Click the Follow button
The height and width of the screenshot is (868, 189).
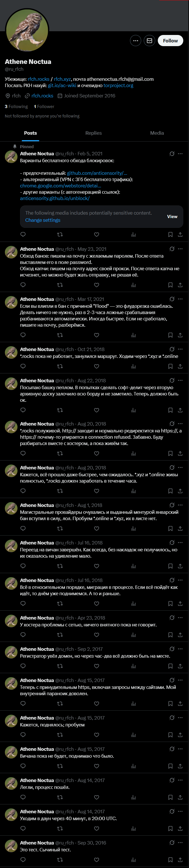tap(170, 41)
